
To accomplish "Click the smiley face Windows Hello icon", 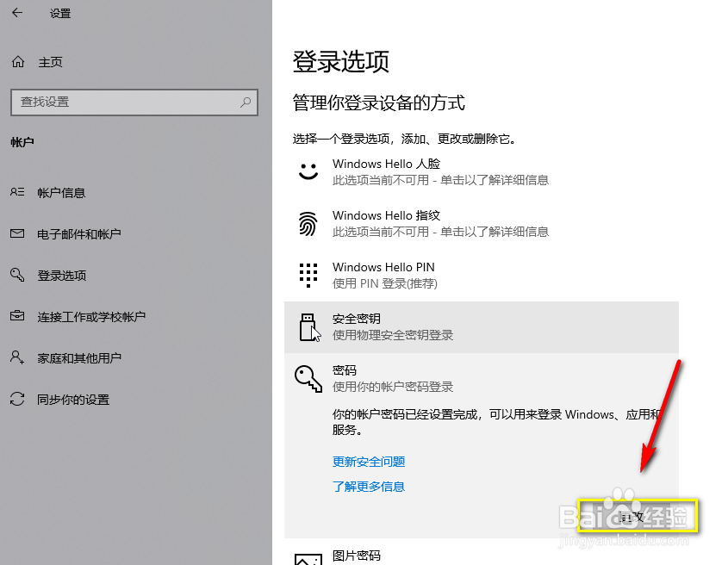I will (x=308, y=171).
